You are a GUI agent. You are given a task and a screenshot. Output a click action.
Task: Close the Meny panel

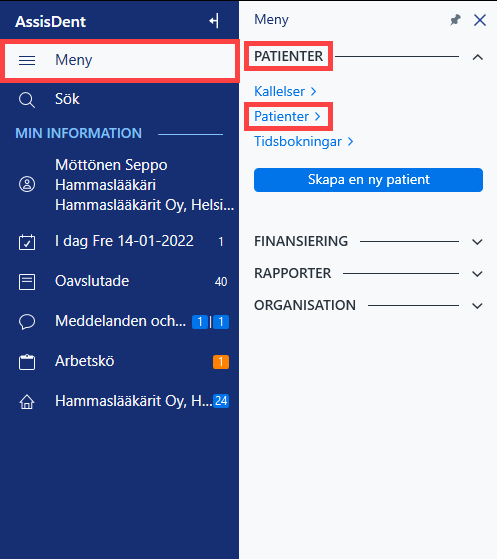(x=480, y=20)
